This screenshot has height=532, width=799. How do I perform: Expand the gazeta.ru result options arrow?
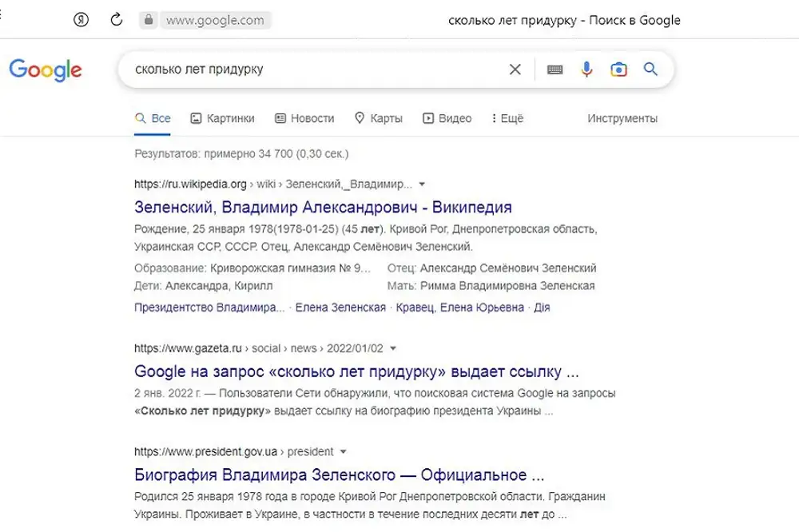(393, 348)
